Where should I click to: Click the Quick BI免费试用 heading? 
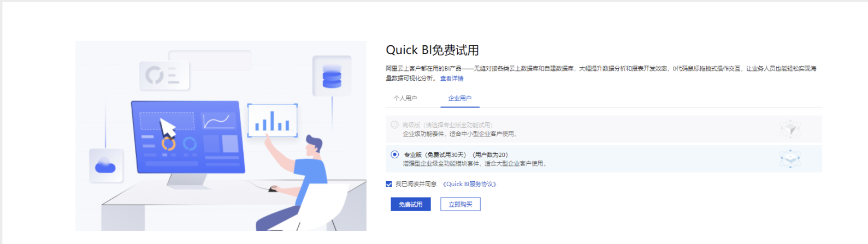(433, 50)
